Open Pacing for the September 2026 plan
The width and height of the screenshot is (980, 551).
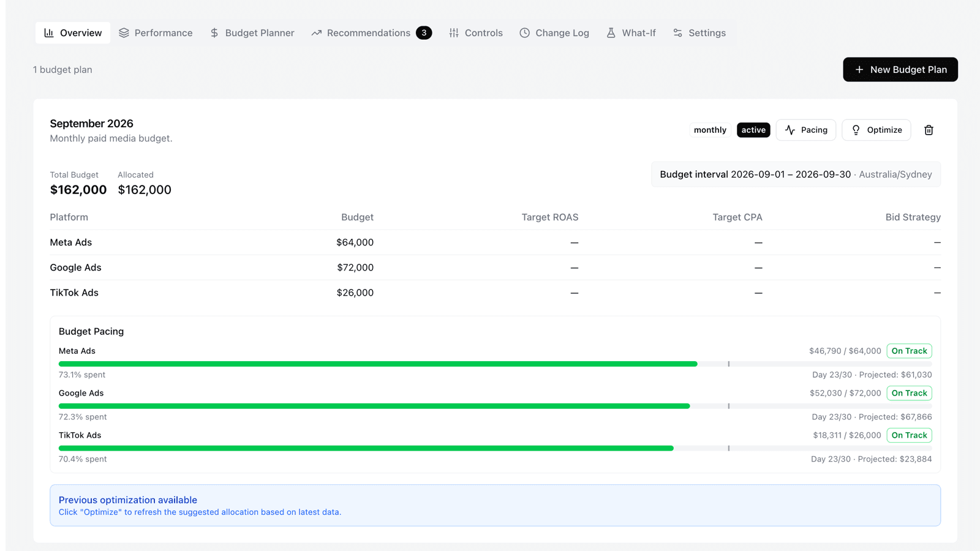pos(806,130)
